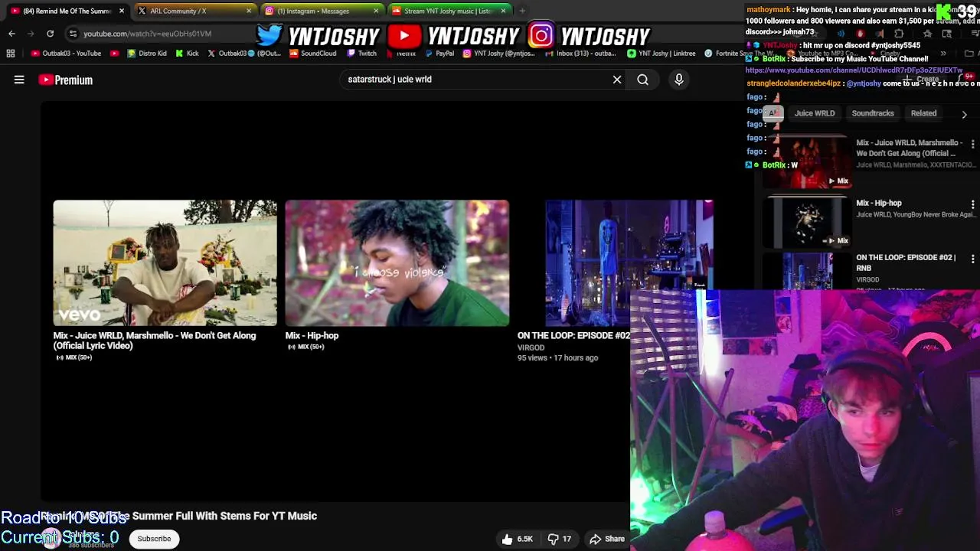Reload the current page
Image resolution: width=980 pixels, height=551 pixels.
[x=50, y=34]
